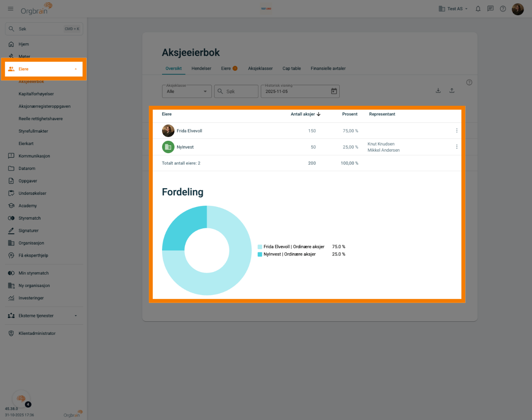The width and height of the screenshot is (532, 420).
Task: Open Kapitalforhøyelser submenu item
Action: tap(36, 94)
